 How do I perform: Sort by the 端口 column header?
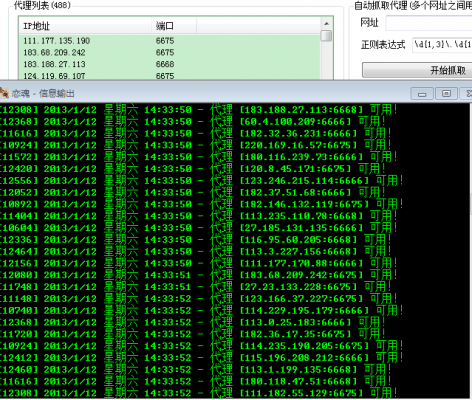(x=174, y=26)
